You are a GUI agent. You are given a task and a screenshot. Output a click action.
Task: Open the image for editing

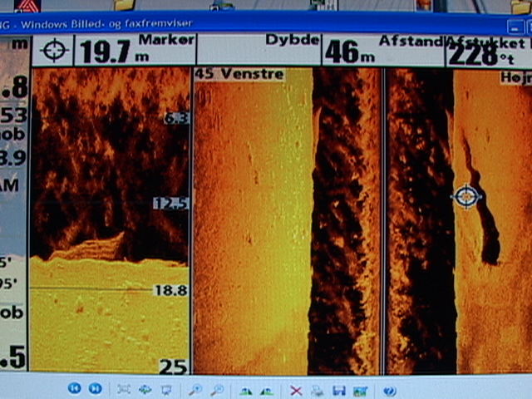click(x=360, y=389)
